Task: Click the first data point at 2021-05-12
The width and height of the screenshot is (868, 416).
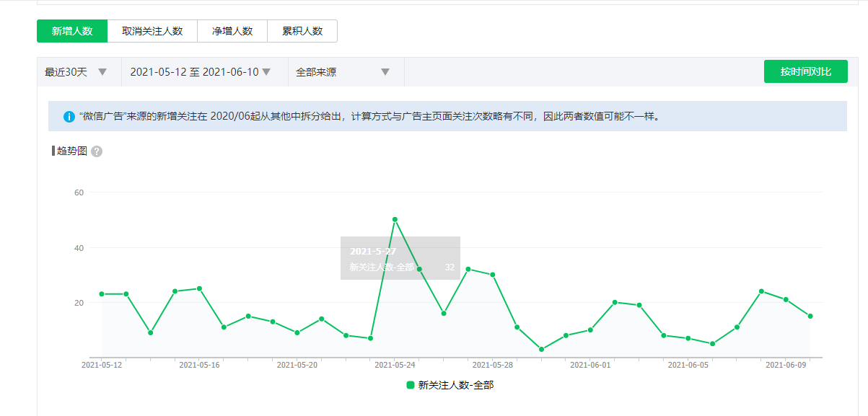Action: point(102,294)
